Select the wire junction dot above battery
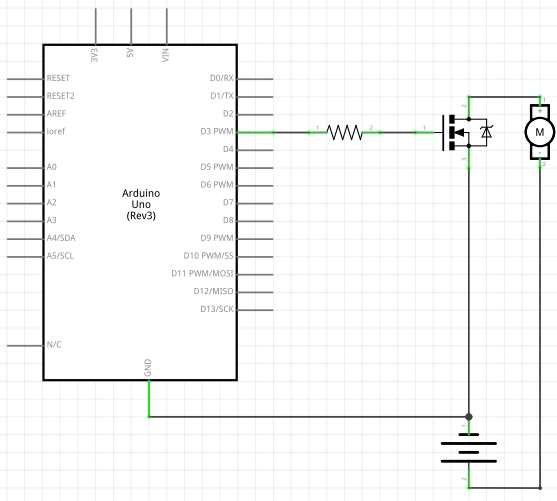The width and height of the screenshot is (557, 501). [x=469, y=416]
